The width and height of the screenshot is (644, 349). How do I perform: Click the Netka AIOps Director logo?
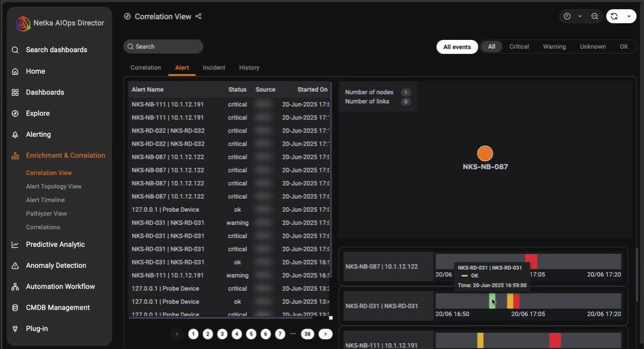pyautogui.click(x=23, y=23)
